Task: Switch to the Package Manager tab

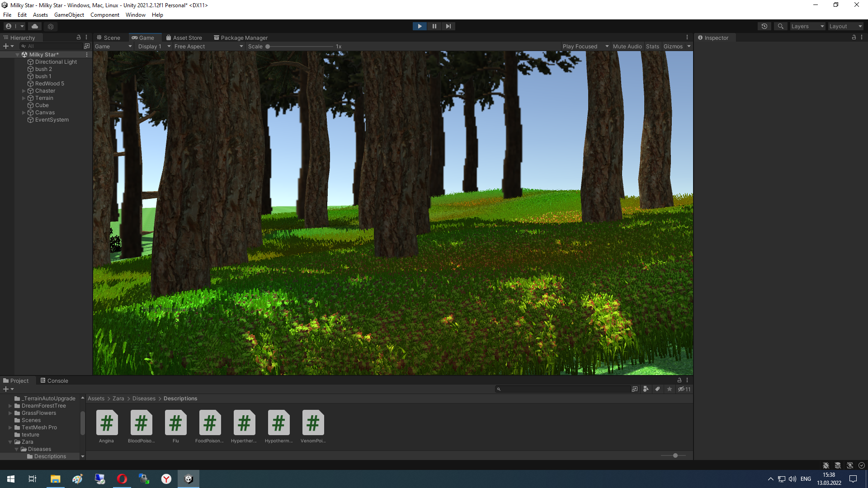Action: click(x=241, y=38)
